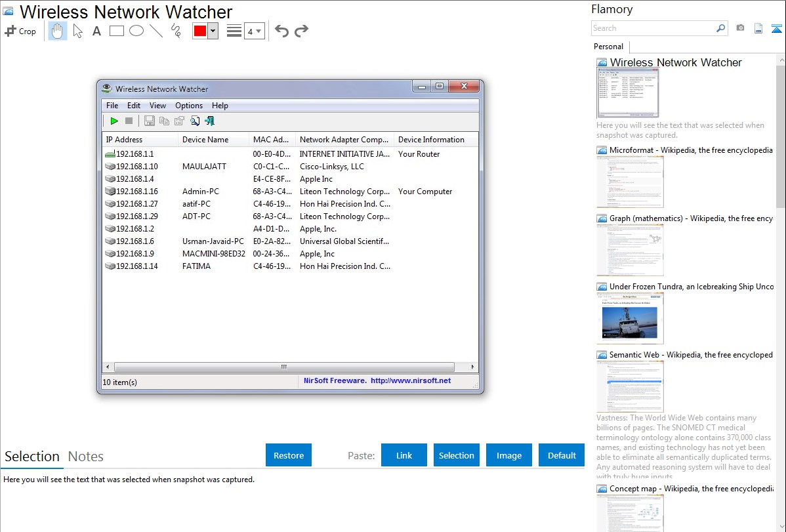The height and width of the screenshot is (532, 786).
Task: Select the Admin-PC device entry
Action: (x=201, y=192)
